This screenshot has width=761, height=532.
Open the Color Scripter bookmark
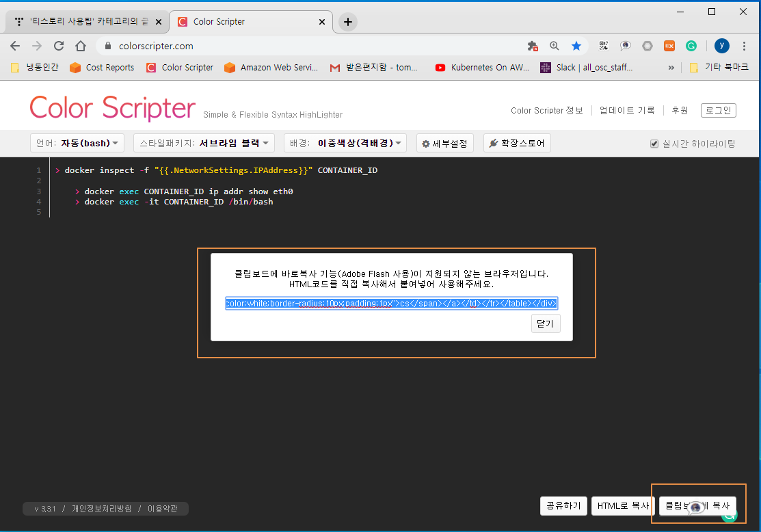[x=180, y=68]
